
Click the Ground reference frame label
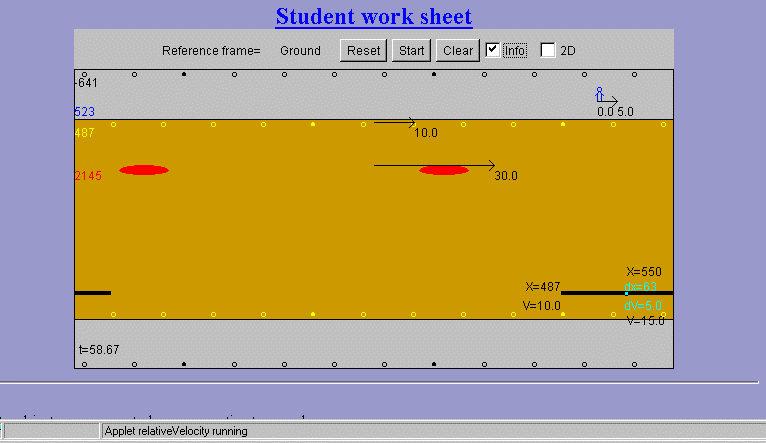300,51
